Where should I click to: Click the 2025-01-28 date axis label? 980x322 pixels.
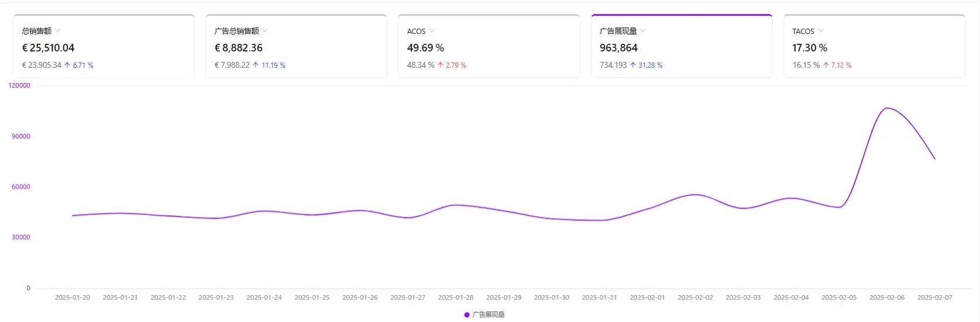coord(456,297)
